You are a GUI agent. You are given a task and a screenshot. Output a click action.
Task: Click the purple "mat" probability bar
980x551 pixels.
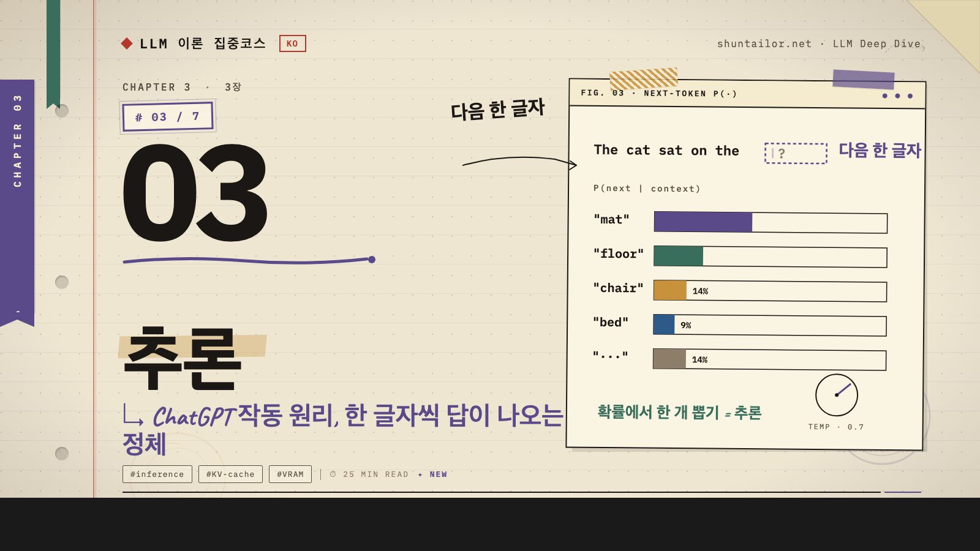click(703, 222)
